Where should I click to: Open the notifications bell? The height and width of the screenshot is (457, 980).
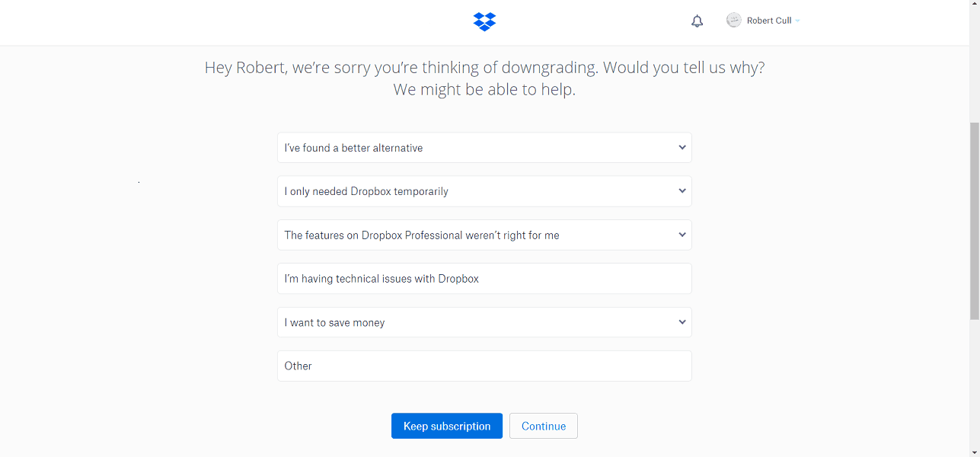coord(697,21)
